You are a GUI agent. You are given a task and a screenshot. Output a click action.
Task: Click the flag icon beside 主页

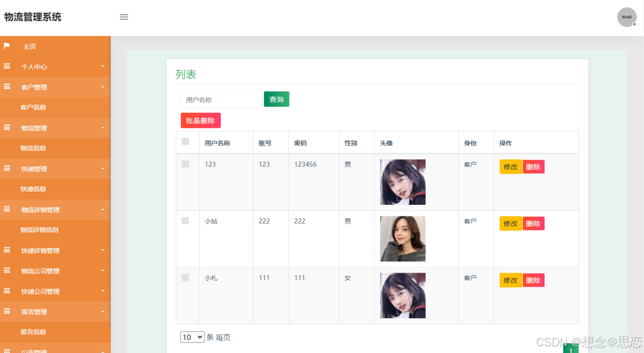click(7, 46)
